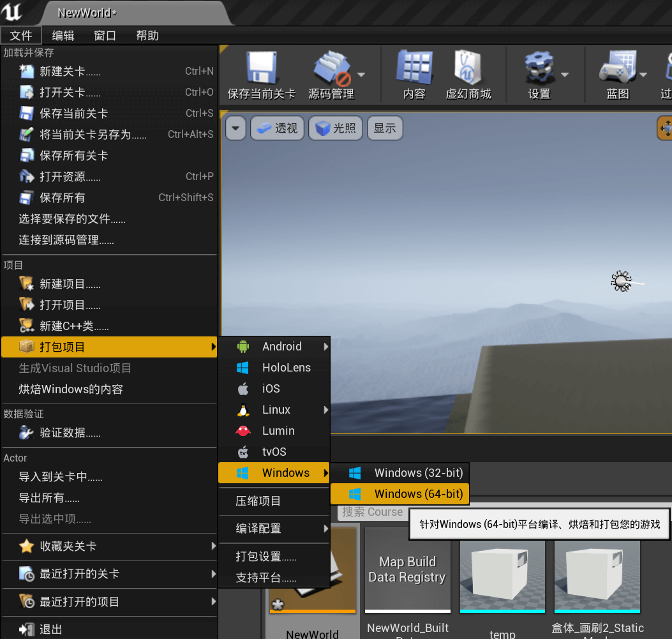
Task: Open the File (文件) menu
Action: 21,35
